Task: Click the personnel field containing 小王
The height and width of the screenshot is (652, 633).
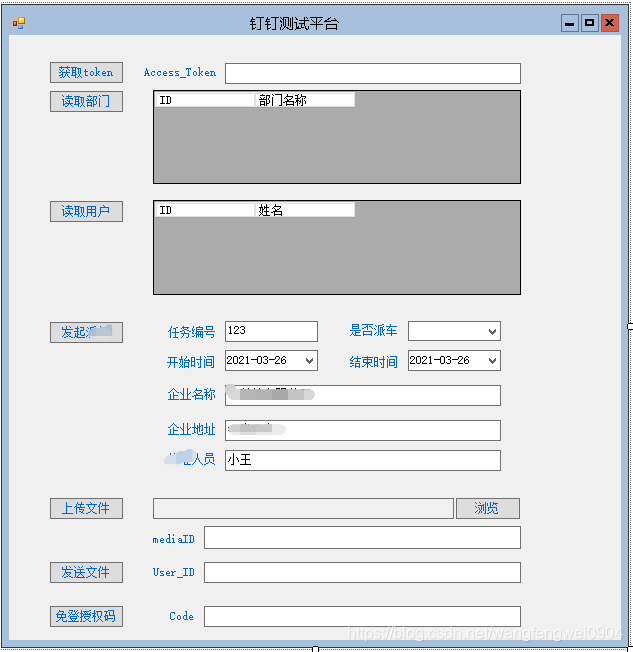Action: (363, 460)
